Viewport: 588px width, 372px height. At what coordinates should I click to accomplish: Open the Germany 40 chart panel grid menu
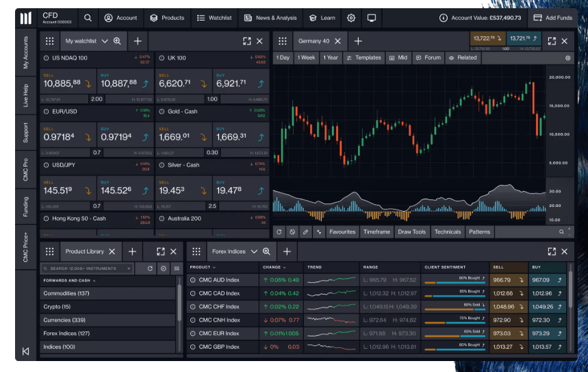283,41
